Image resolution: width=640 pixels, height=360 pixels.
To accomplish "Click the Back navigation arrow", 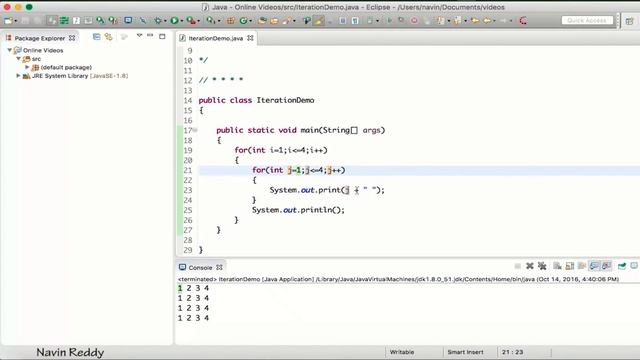I will pos(487,20).
